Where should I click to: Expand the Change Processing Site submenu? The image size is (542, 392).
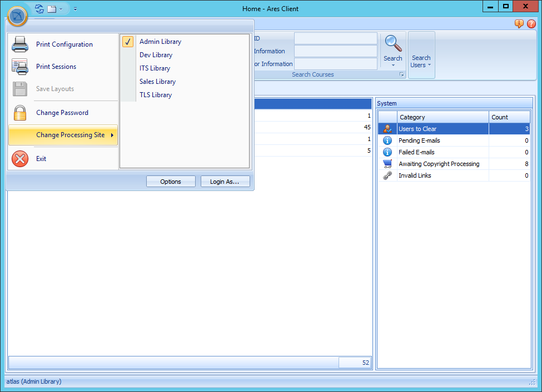click(x=70, y=135)
